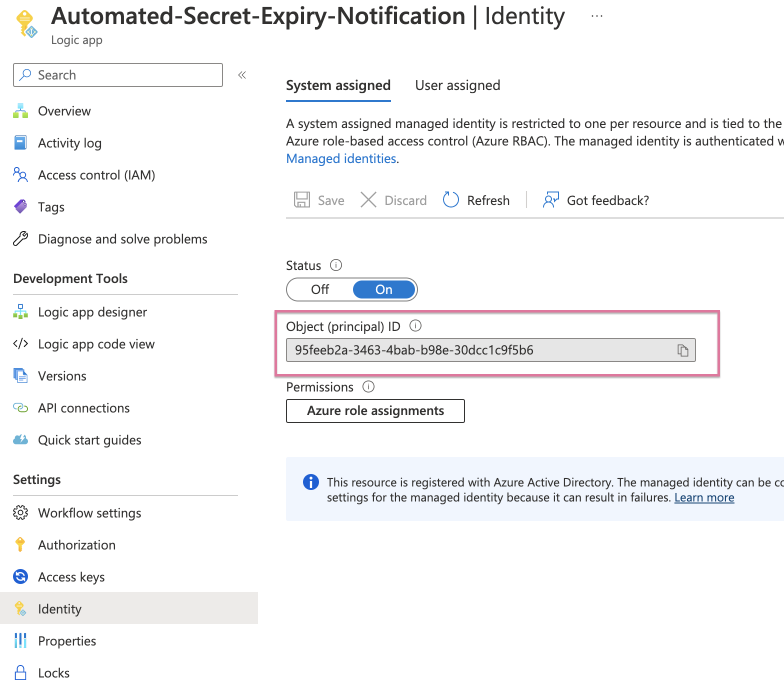
Task: Click Refresh text in the toolbar
Action: (488, 200)
